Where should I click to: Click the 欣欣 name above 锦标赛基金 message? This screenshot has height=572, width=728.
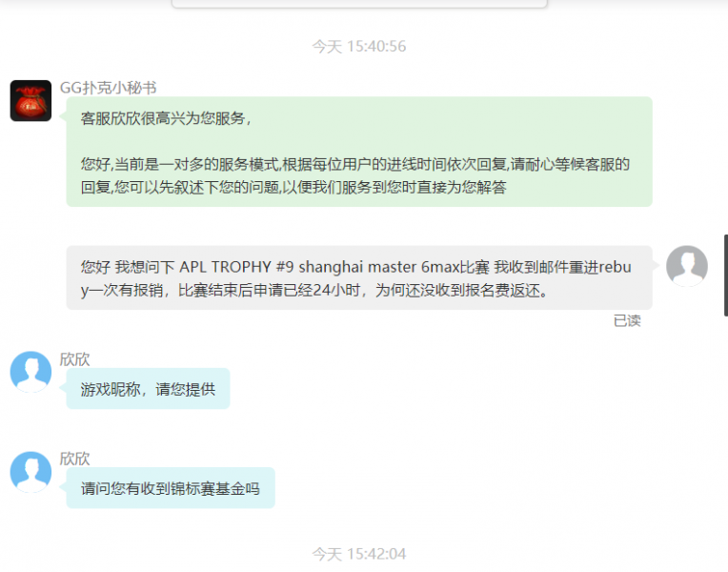coord(74,459)
